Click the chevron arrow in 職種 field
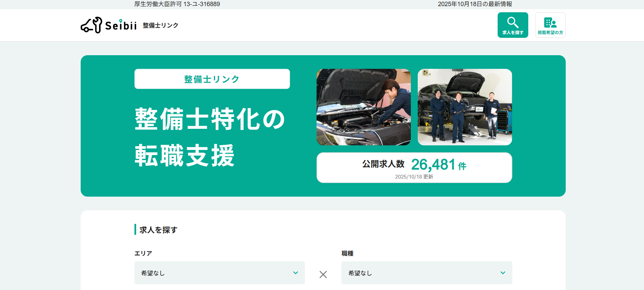 (503, 273)
